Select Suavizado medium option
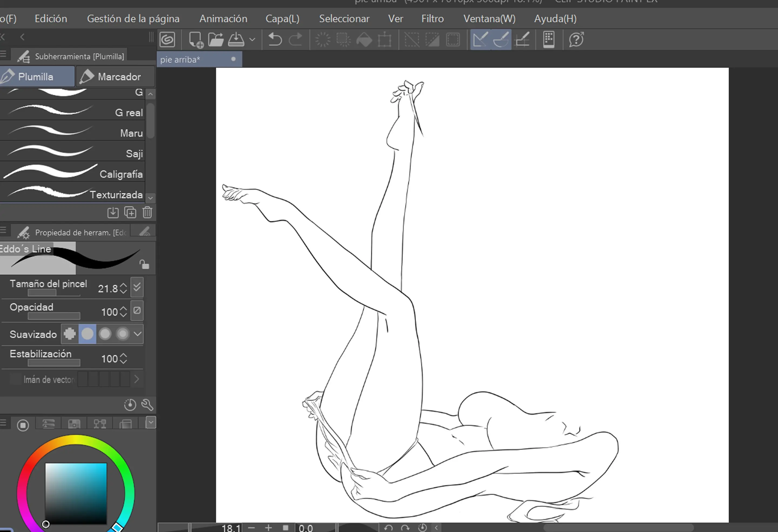Image resolution: width=778 pixels, height=532 pixels. 105,334
